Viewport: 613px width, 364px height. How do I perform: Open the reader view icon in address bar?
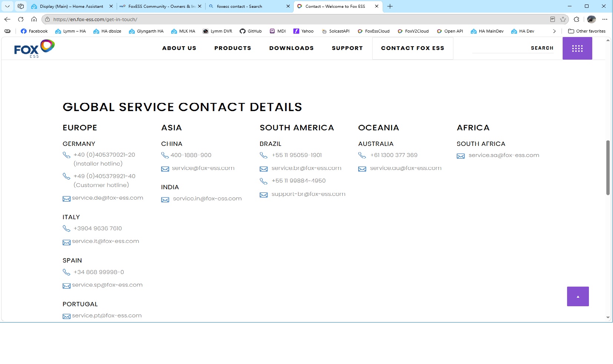552,19
